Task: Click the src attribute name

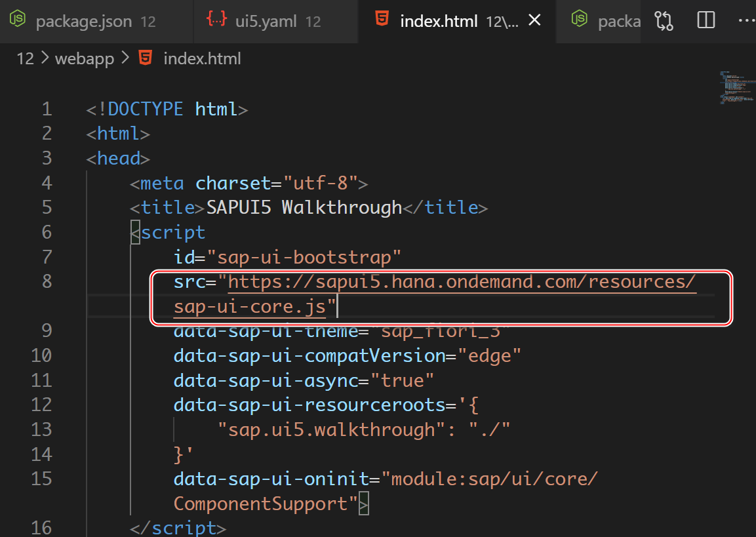Action: pyautogui.click(x=189, y=282)
